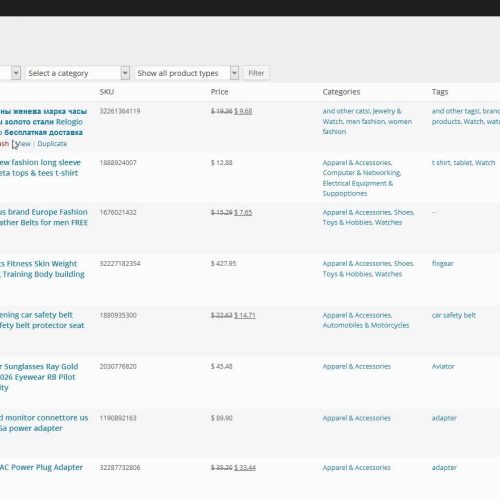The width and height of the screenshot is (500, 500).
Task: Click the Aviator tag link
Action: click(443, 366)
